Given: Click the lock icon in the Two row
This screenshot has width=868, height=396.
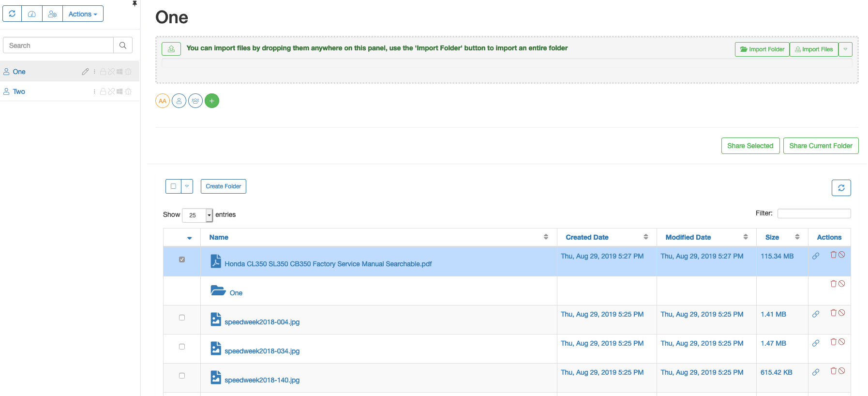Looking at the screenshot, I should click(x=103, y=91).
